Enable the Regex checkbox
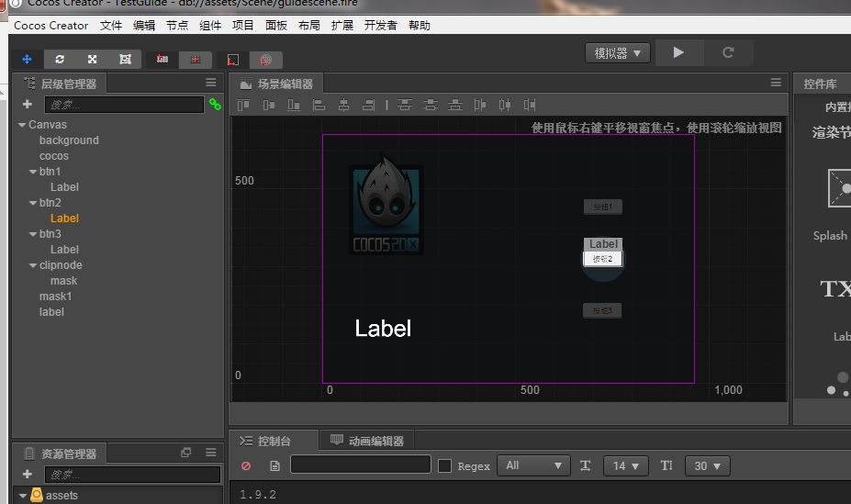This screenshot has height=504, width=851. 445,466
